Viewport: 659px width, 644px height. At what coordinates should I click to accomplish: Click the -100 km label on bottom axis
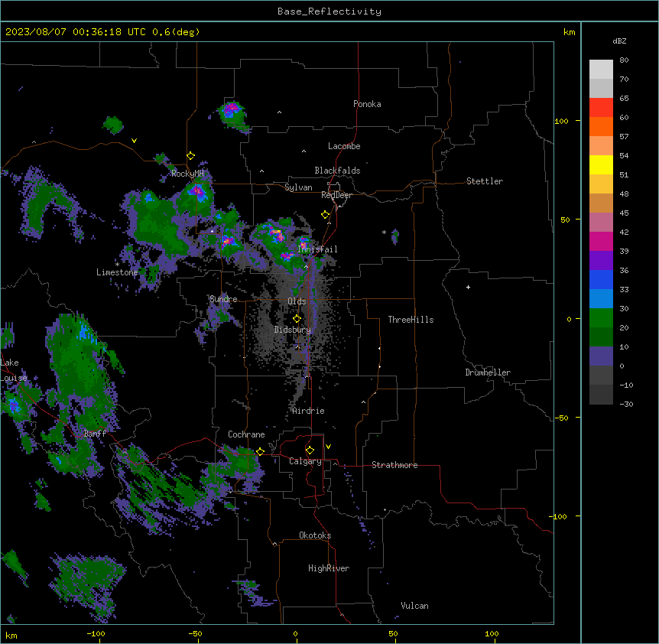96,633
